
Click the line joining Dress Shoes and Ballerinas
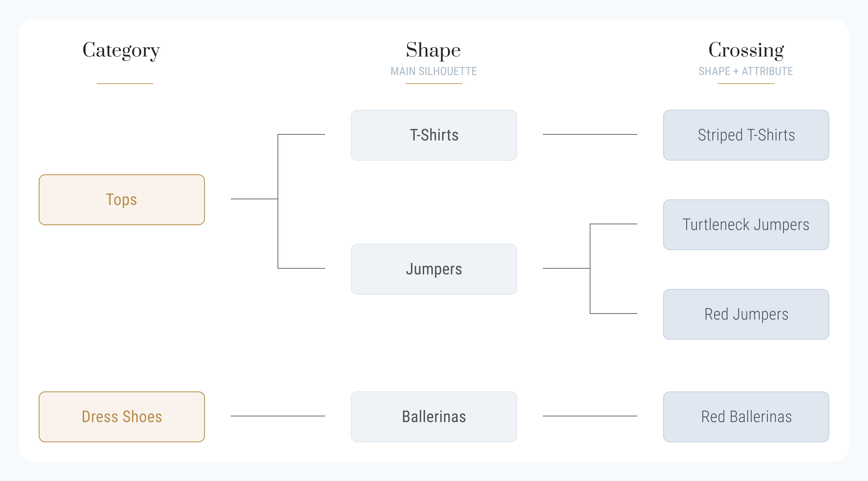pos(278,416)
